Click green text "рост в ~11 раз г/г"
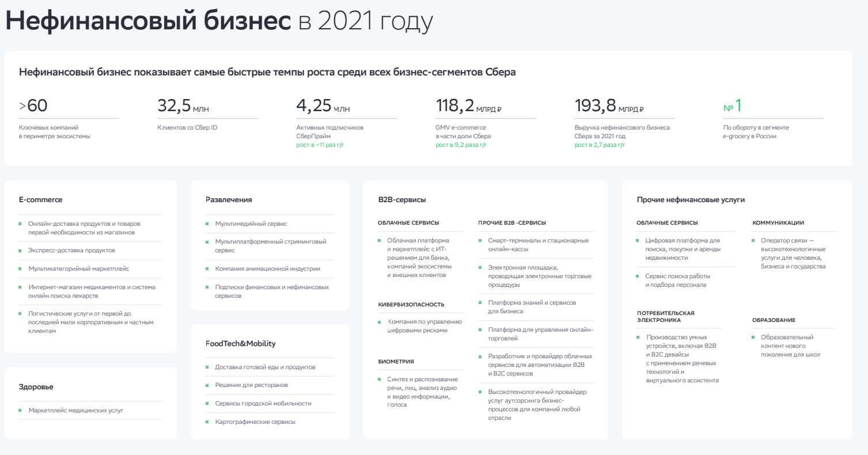This screenshot has height=455, width=868. tap(321, 145)
